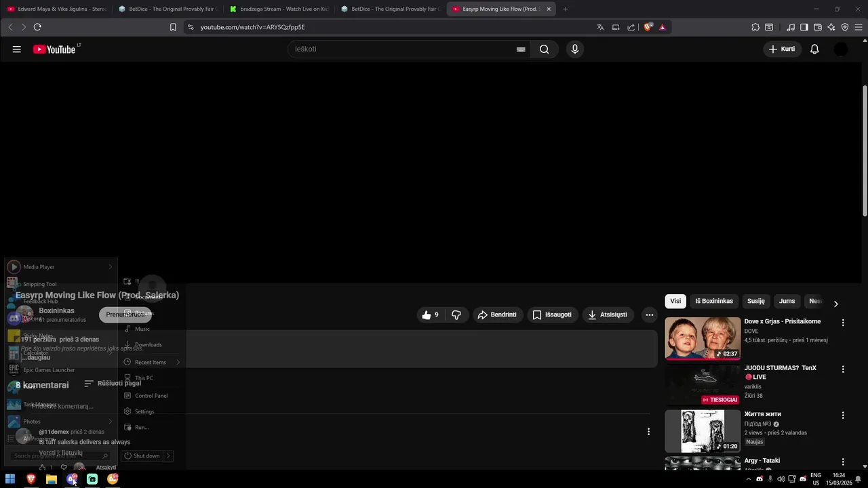
Task: Click the Shut down button
Action: 142,455
